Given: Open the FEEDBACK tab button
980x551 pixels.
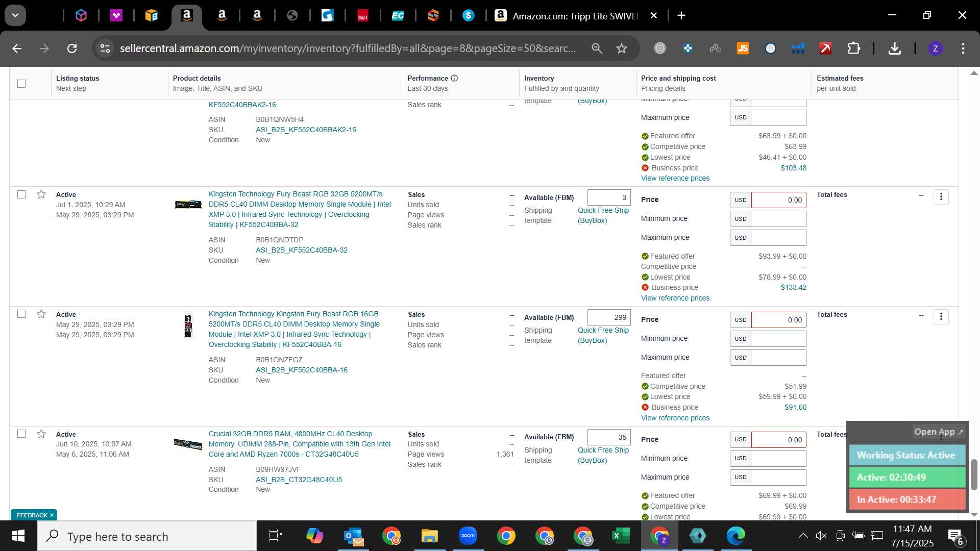Looking at the screenshot, I should [x=34, y=515].
